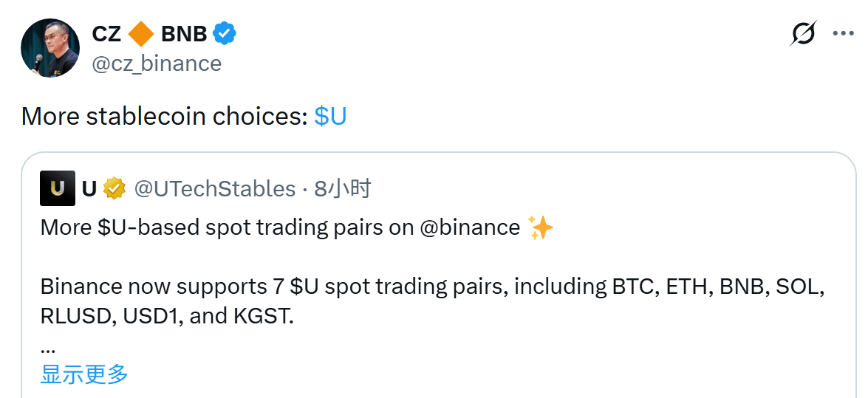
Task: Click the gold verified badge beside U
Action: (x=115, y=189)
